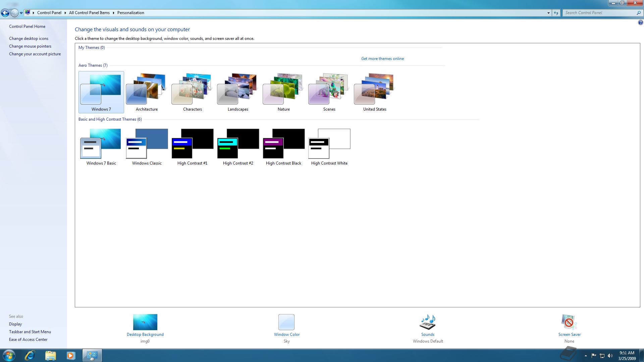Click Control Panel breadcrumb
The width and height of the screenshot is (644, 362).
[x=49, y=13]
